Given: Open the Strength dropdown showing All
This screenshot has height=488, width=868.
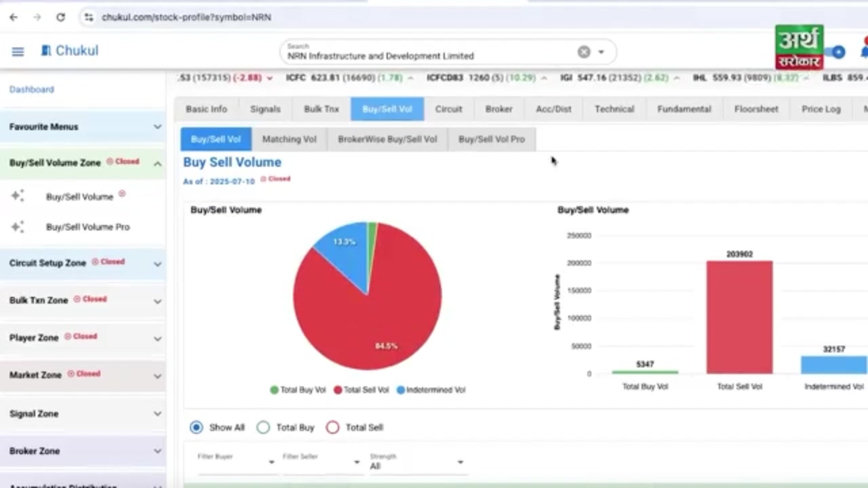Looking at the screenshot, I should 417,462.
